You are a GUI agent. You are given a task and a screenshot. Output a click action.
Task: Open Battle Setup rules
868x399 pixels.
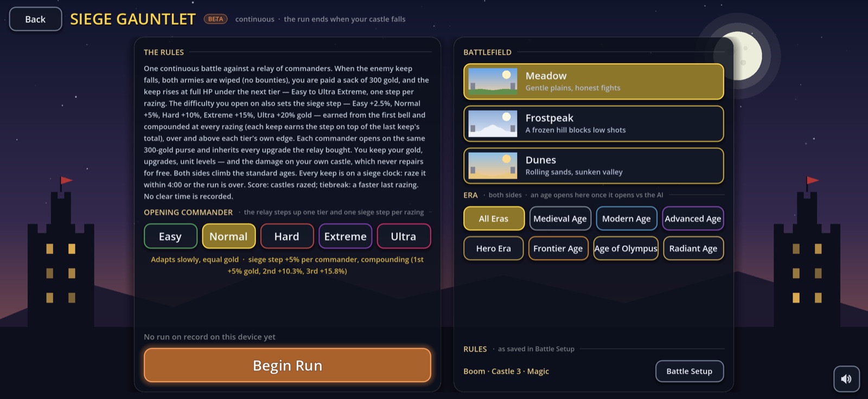click(x=690, y=371)
